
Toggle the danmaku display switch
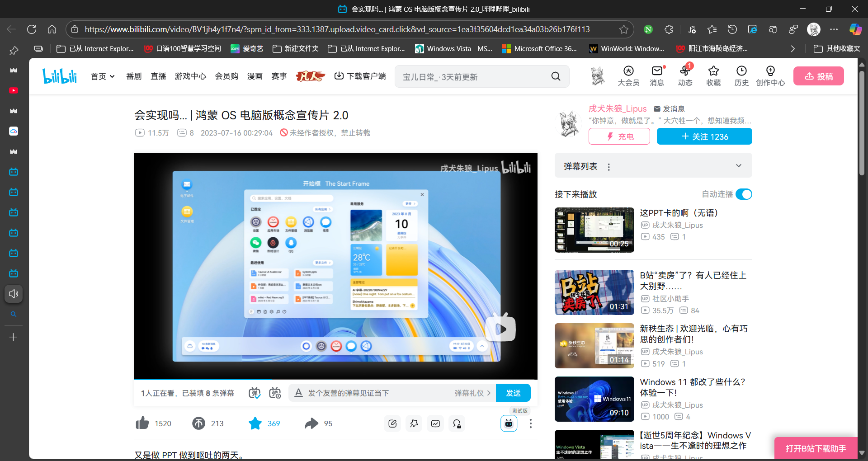(x=255, y=393)
